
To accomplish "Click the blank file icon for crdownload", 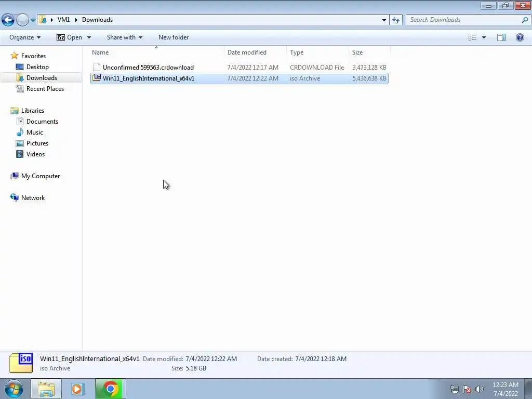I will [97, 67].
